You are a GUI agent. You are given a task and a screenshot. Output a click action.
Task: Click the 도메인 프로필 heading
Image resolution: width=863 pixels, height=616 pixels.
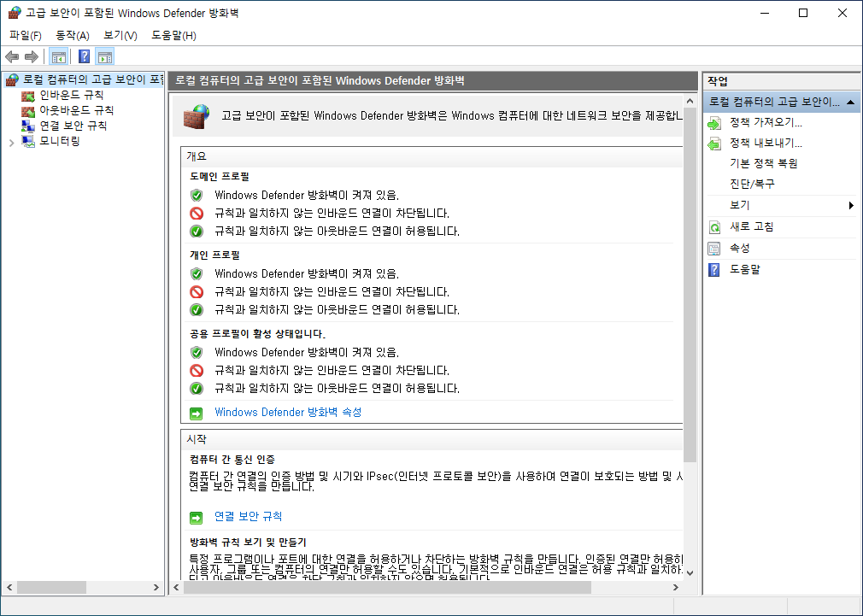(x=220, y=177)
